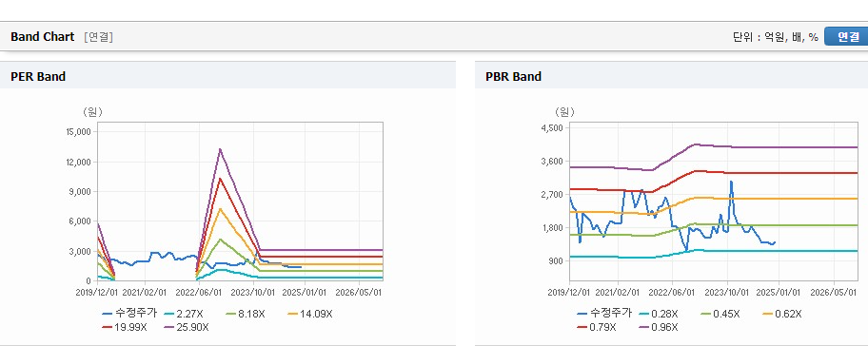Click the PER Band panel heading
868x346 pixels.
38,76
